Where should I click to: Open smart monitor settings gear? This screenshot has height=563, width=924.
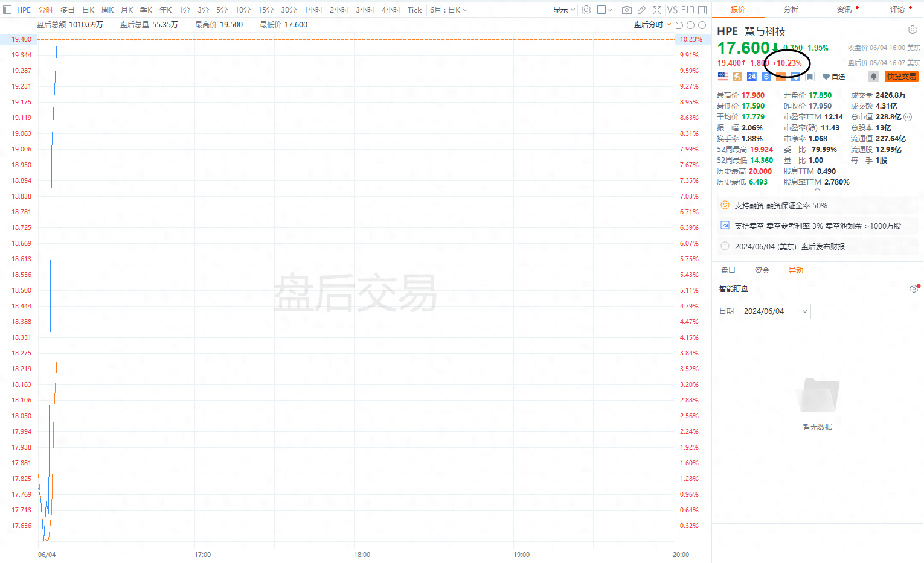914,289
